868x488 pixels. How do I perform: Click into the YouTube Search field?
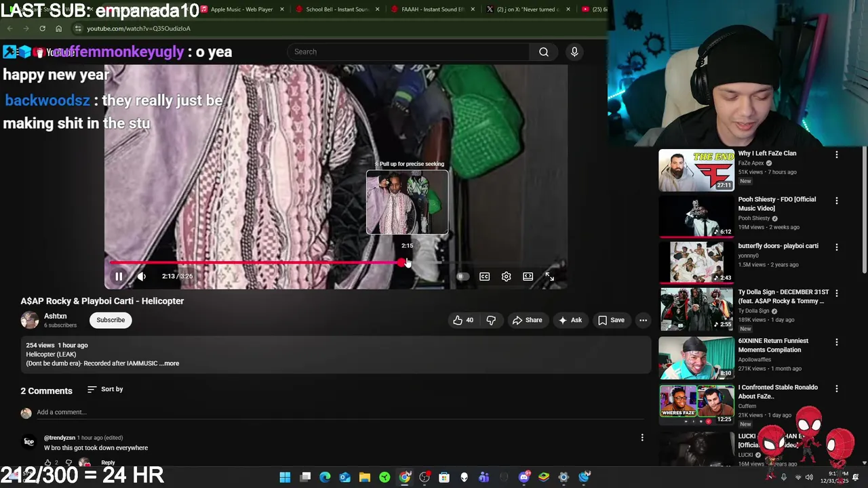(x=409, y=52)
